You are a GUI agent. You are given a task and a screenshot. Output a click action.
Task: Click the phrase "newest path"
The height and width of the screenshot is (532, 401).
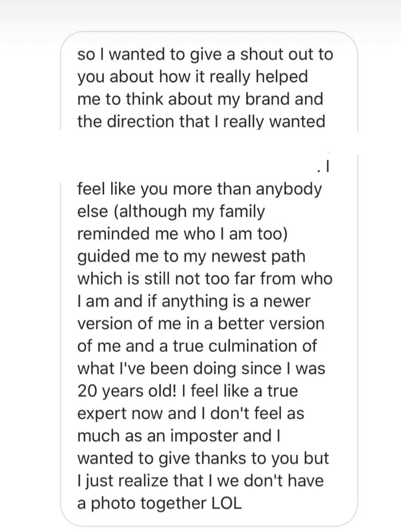tap(258, 256)
